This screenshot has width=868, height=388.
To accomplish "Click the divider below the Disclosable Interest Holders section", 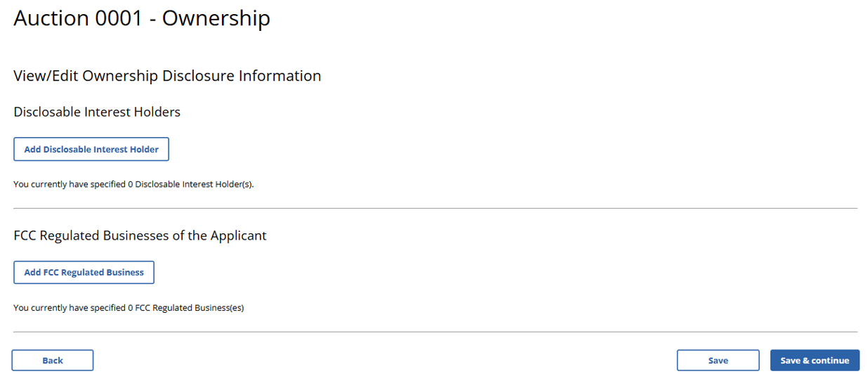I will [x=435, y=208].
